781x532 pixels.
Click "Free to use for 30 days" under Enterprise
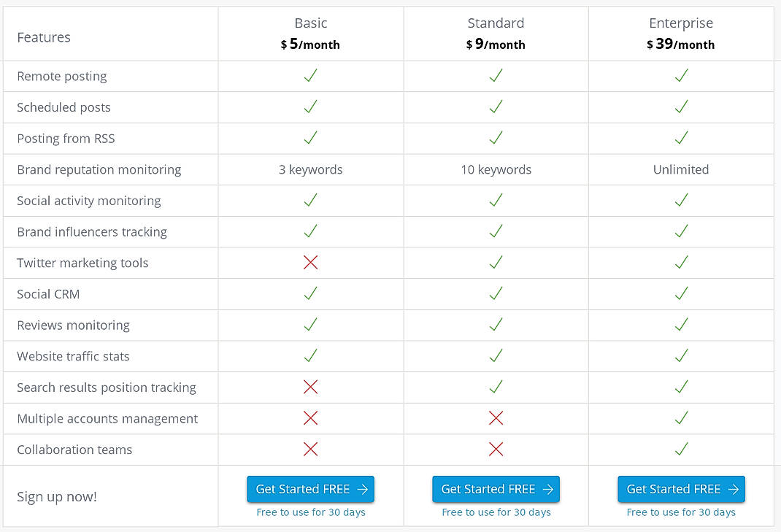681,512
